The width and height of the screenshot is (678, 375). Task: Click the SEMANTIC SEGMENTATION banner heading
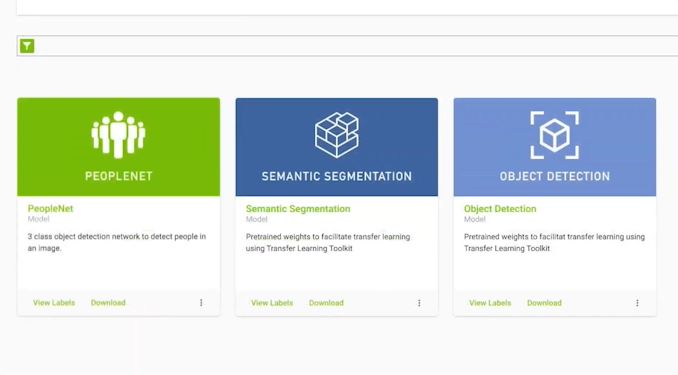pos(337,176)
